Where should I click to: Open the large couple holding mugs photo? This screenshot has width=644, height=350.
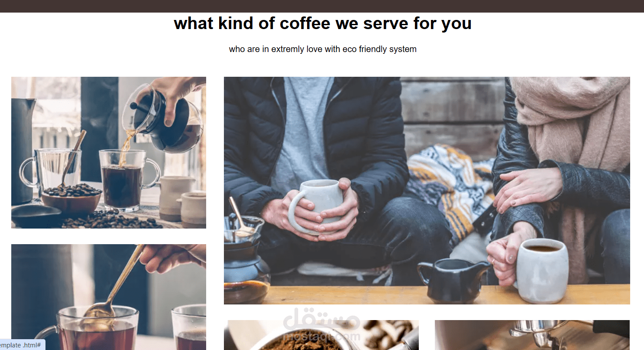(427, 190)
